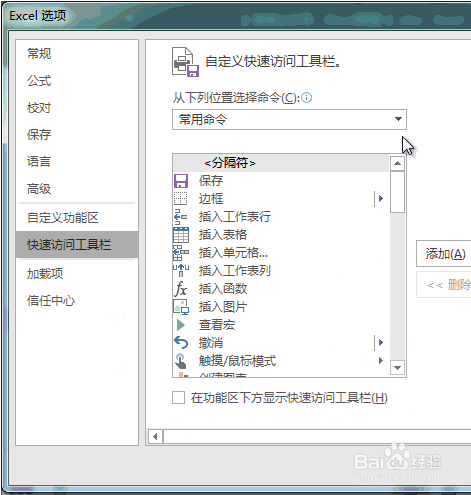The image size is (471, 495).
Task: Expand the 边框 submenu arrow
Action: pos(381,199)
